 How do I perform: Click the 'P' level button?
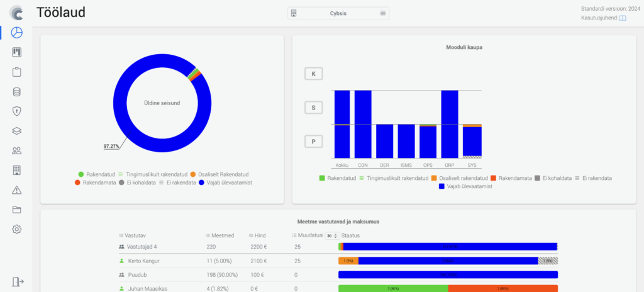click(314, 142)
